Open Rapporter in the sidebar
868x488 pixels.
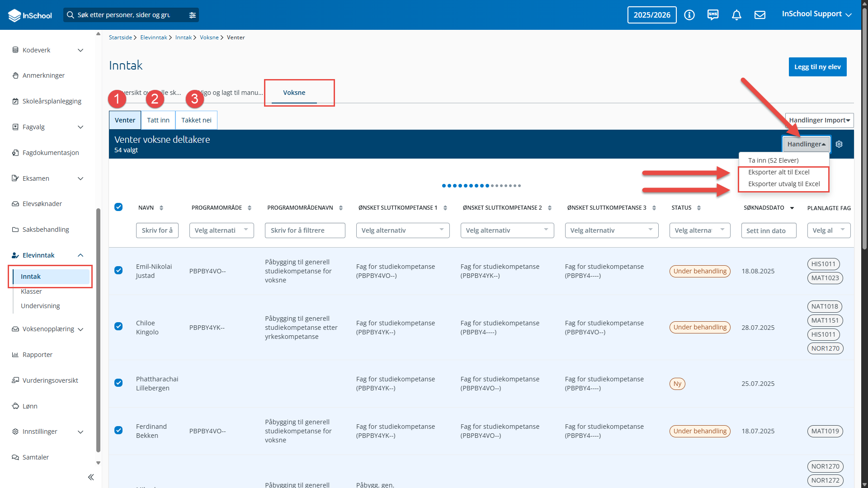(38, 355)
